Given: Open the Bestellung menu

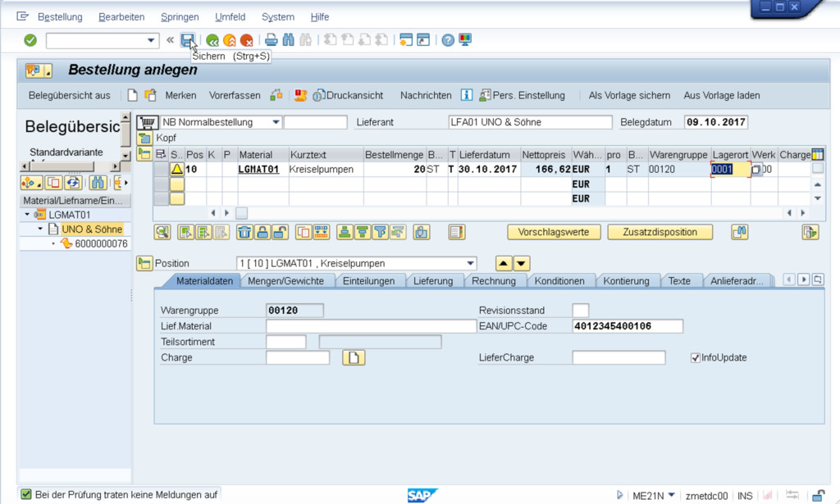Looking at the screenshot, I should pyautogui.click(x=60, y=16).
